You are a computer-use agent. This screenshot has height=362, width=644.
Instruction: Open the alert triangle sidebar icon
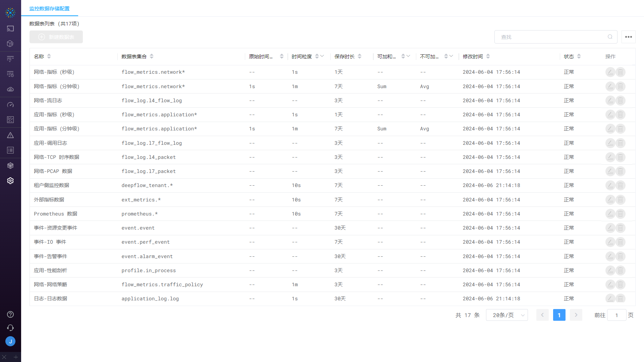(10, 135)
